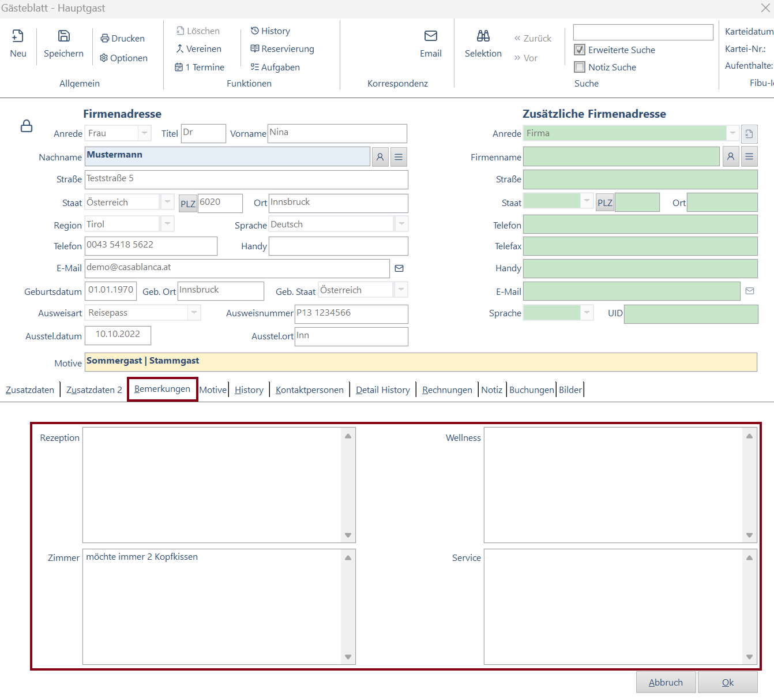Click the person icon next to Nachname
This screenshot has height=700, width=774.
point(380,157)
